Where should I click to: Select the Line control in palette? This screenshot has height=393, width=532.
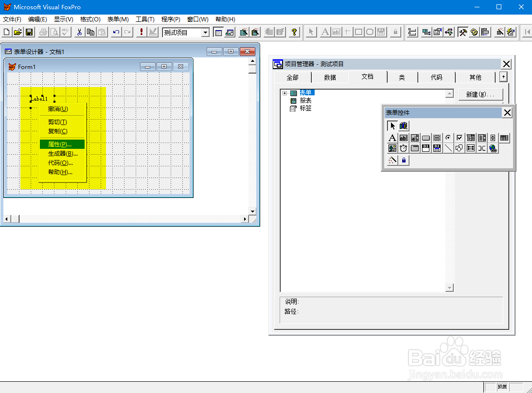tap(448, 148)
